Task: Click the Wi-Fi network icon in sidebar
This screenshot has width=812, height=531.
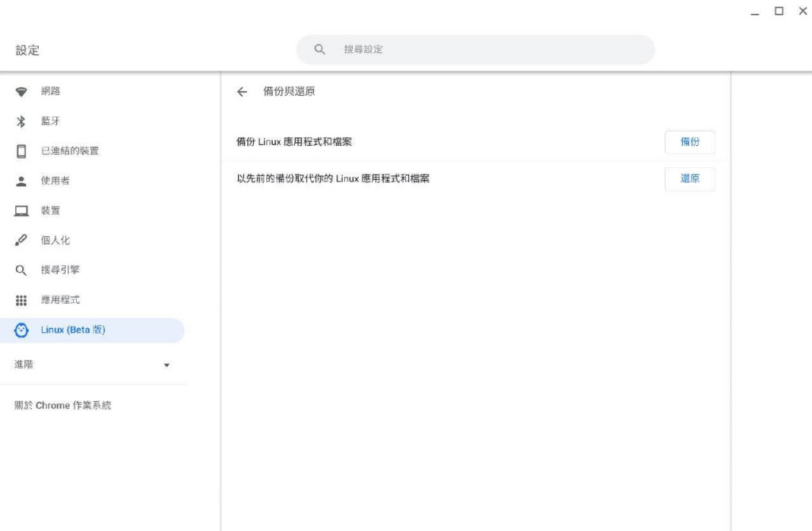Action: point(21,92)
